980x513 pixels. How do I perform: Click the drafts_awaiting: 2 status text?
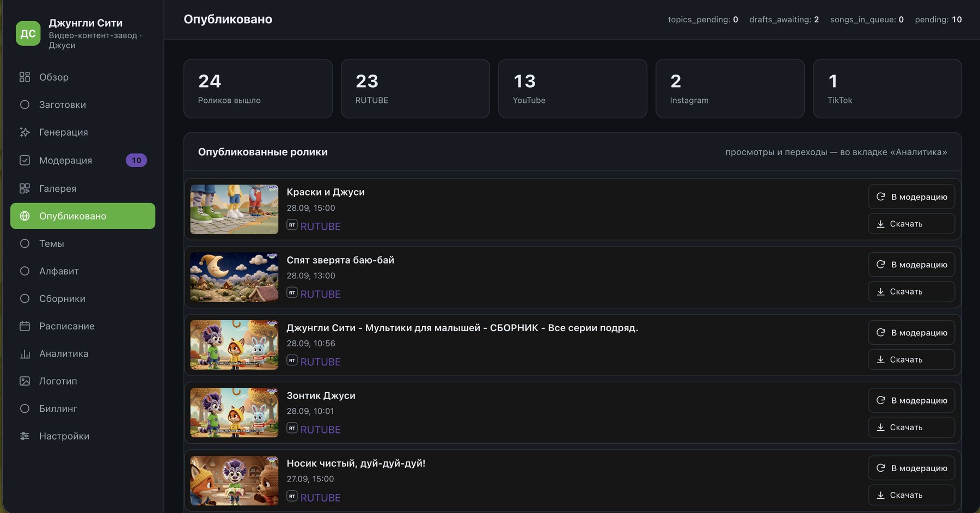[x=783, y=20]
